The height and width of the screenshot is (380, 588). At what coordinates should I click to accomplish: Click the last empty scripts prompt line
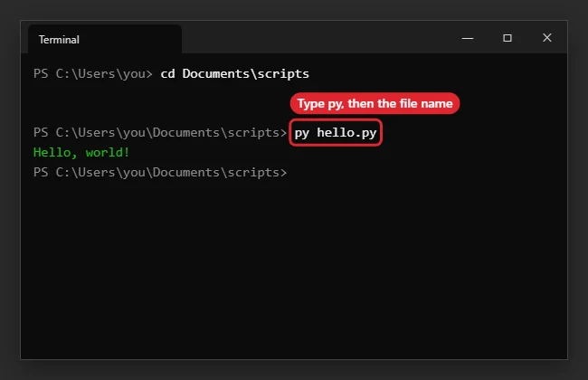160,172
